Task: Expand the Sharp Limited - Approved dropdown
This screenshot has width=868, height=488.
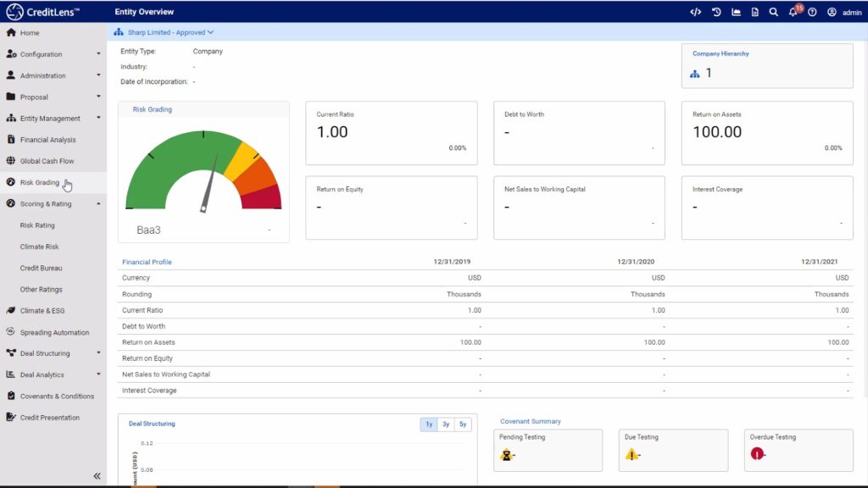Action: click(x=164, y=32)
